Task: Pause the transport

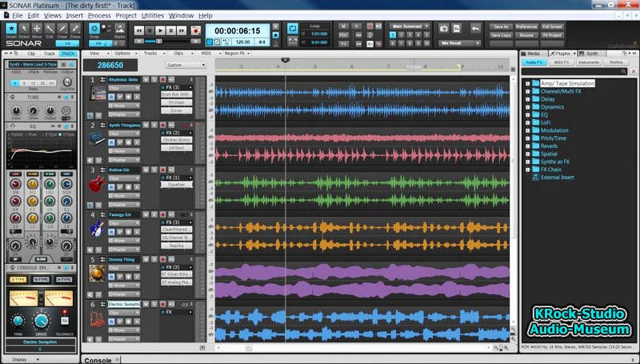Action: point(171,30)
